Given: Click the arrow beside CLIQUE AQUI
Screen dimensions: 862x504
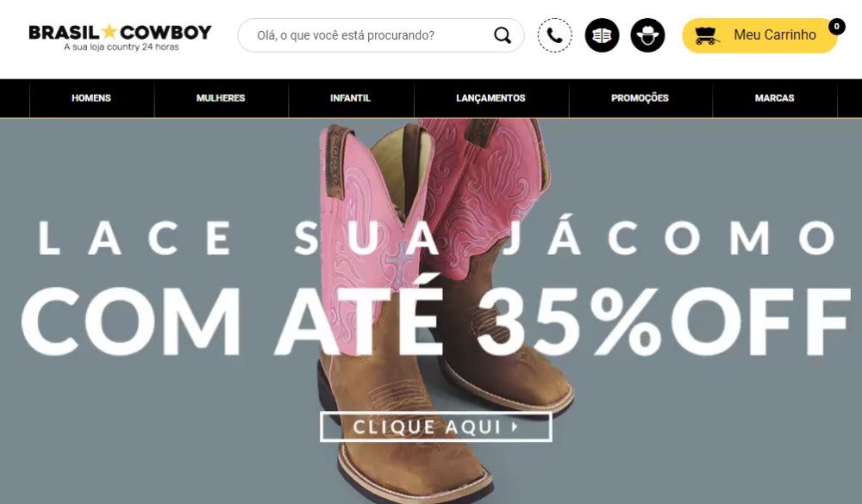Looking at the screenshot, I should pos(515,426).
